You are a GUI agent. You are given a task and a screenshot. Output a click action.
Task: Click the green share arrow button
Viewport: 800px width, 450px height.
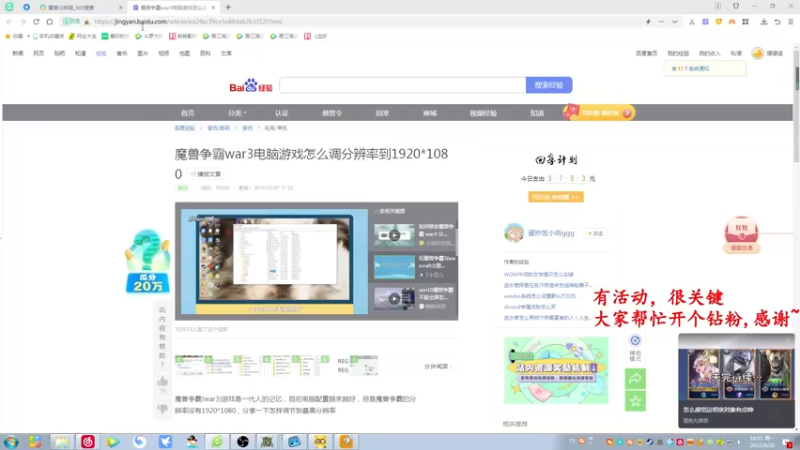point(635,378)
